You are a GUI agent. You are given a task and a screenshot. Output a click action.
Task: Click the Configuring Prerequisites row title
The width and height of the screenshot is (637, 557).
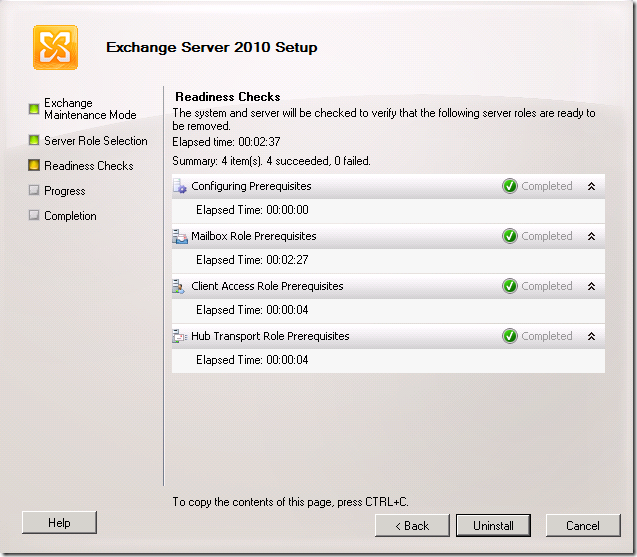251,186
